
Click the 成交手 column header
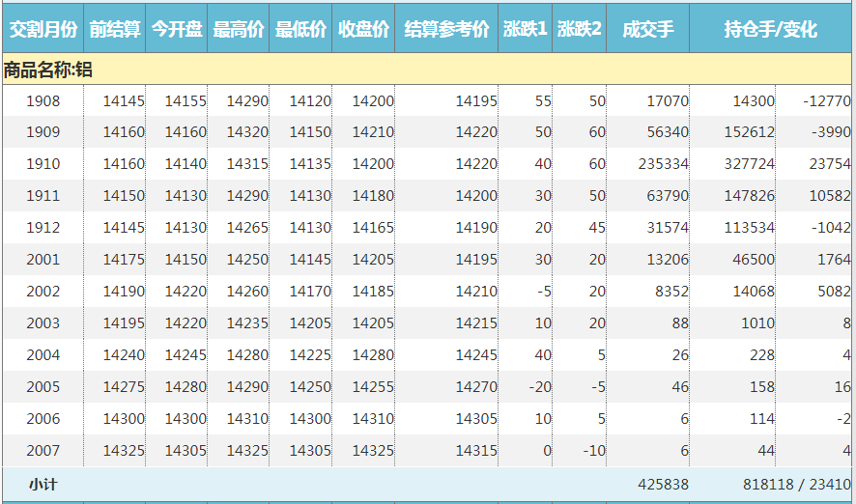click(x=648, y=29)
